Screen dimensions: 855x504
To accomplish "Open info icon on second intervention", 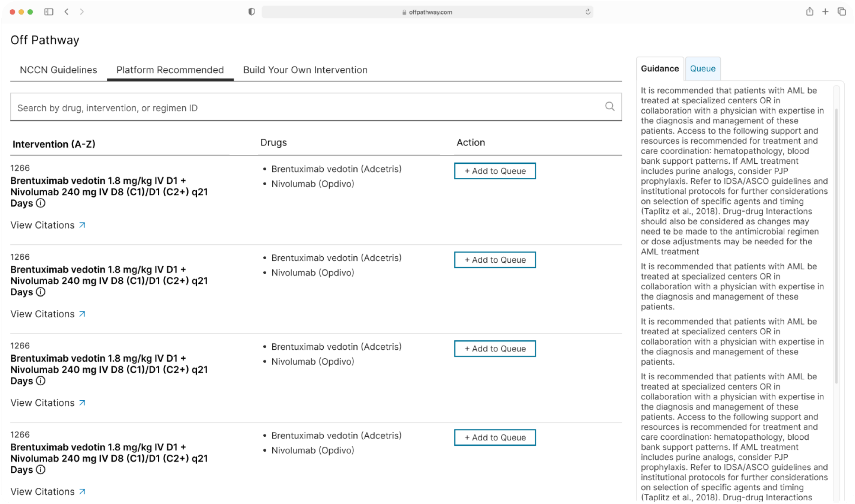I will 40,292.
